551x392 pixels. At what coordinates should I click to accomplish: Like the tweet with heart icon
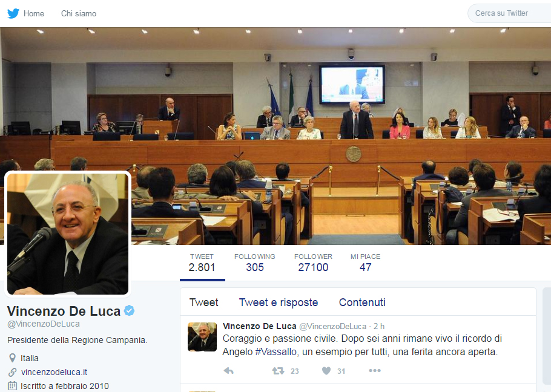[x=326, y=371]
